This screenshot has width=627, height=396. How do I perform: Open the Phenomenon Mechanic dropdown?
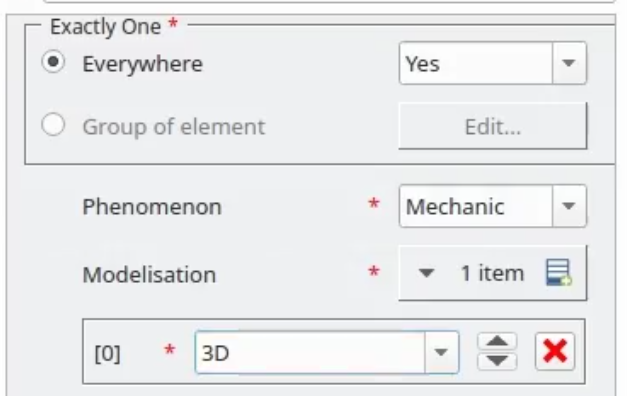pyautogui.click(x=569, y=206)
